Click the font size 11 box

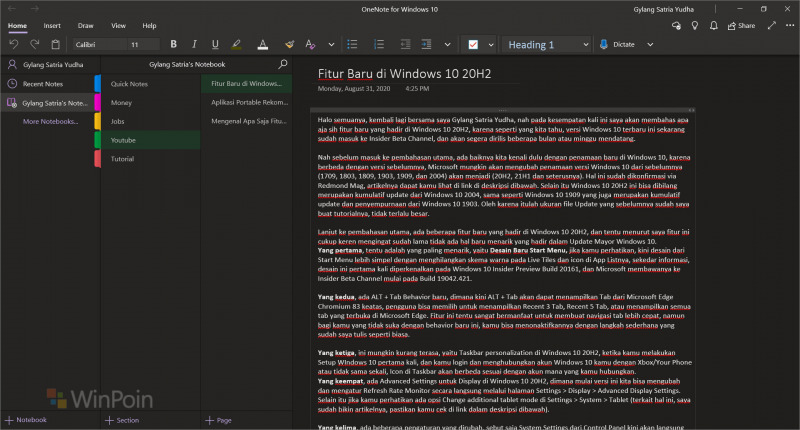(144, 44)
